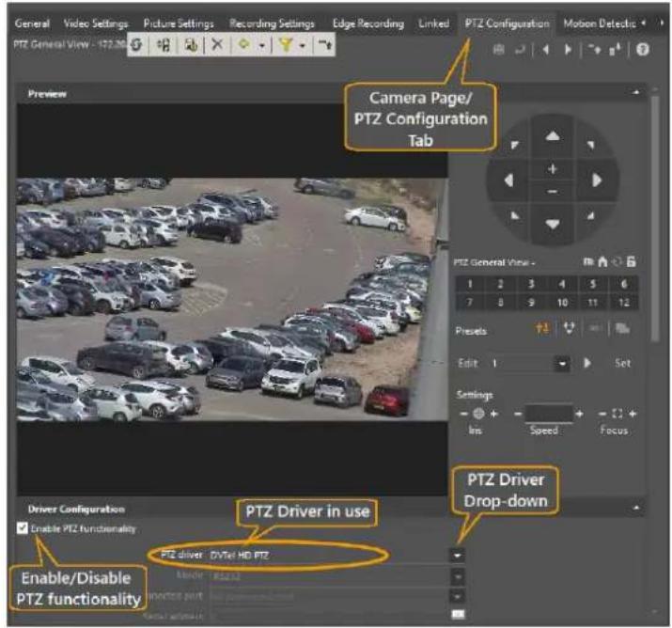Move camera diagonally down-right on PTZ pad
The image size is (672, 628).
pyautogui.click(x=591, y=215)
